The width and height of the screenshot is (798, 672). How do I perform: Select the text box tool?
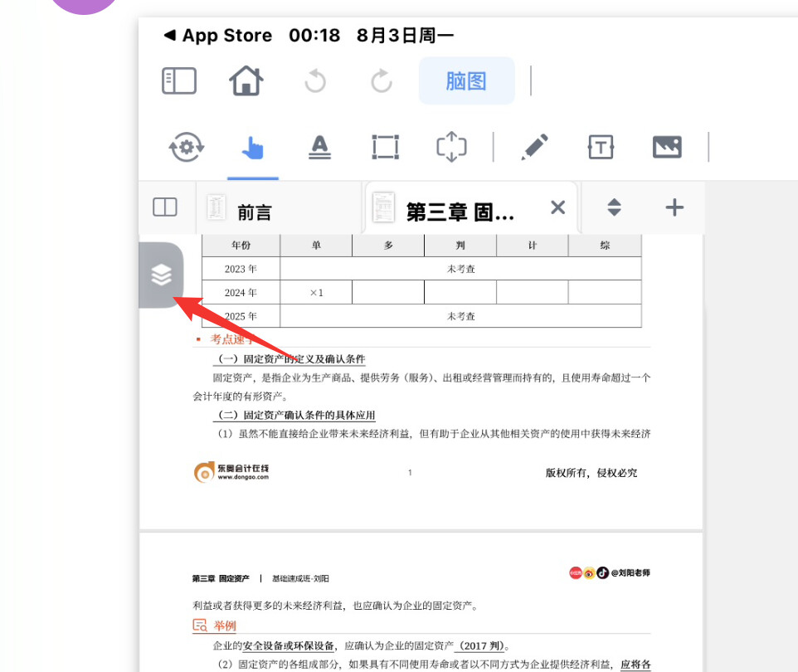[x=601, y=147]
